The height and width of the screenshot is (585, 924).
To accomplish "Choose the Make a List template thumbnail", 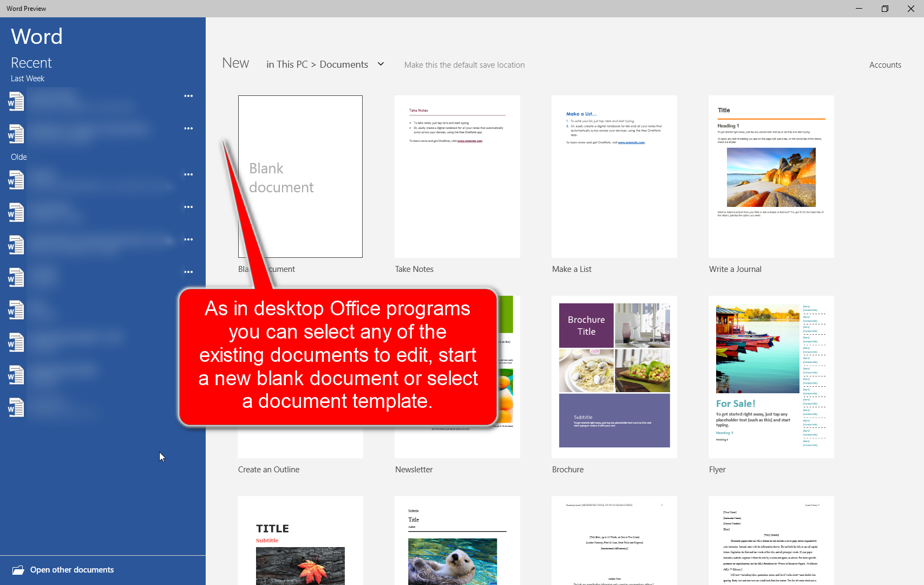I will click(x=614, y=177).
